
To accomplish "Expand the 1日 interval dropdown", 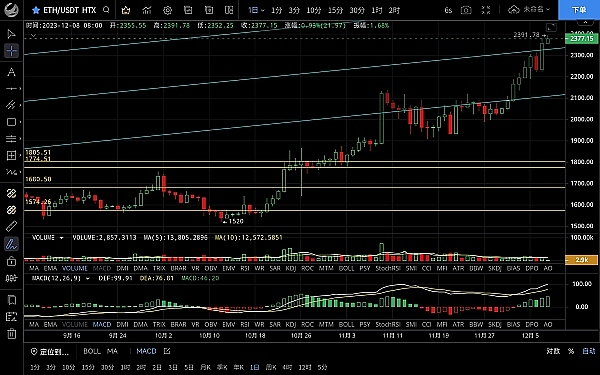I will (x=256, y=10).
